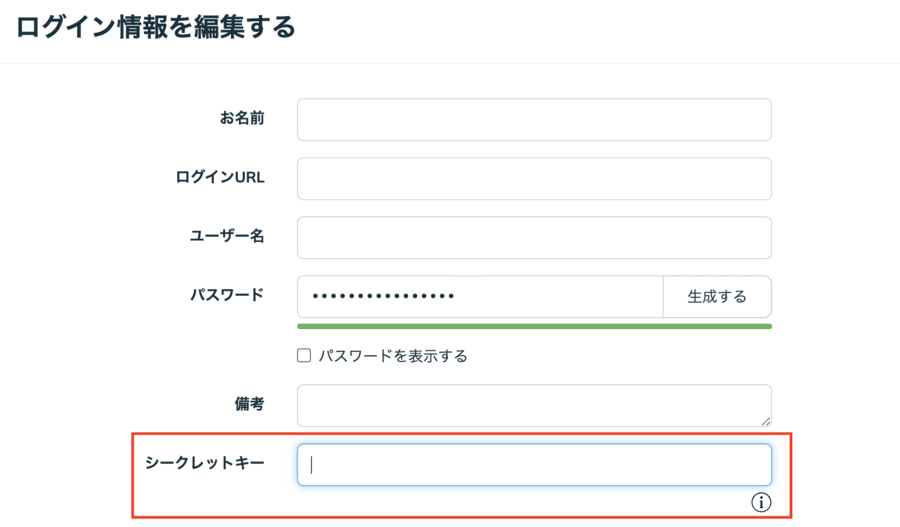Click inside the 備考 textarea
This screenshot has width=900, height=527.
[534, 406]
